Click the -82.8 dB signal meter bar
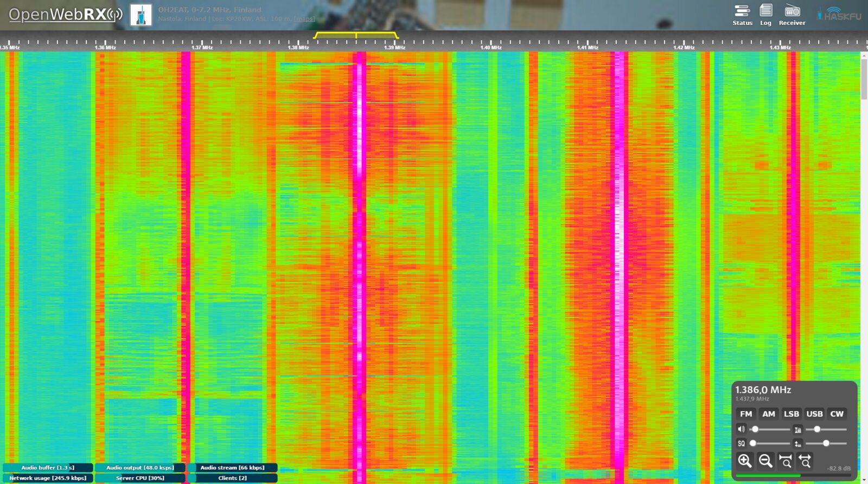The image size is (868, 484). 793,475
